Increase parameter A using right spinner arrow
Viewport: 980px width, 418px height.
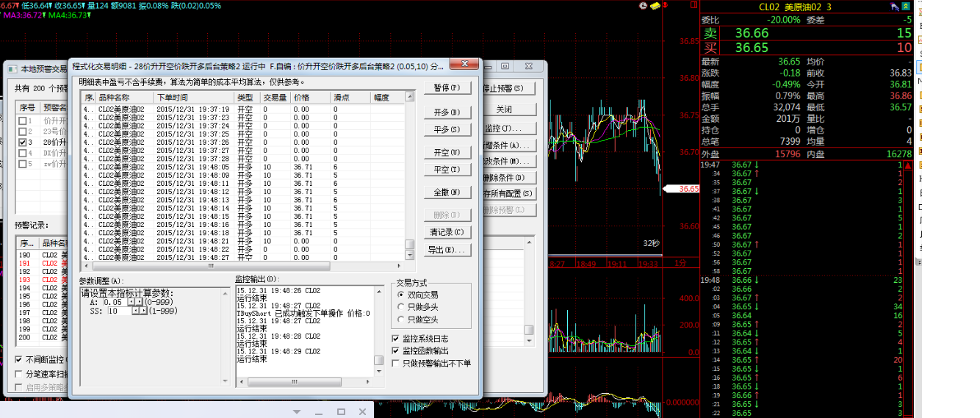[x=139, y=302]
